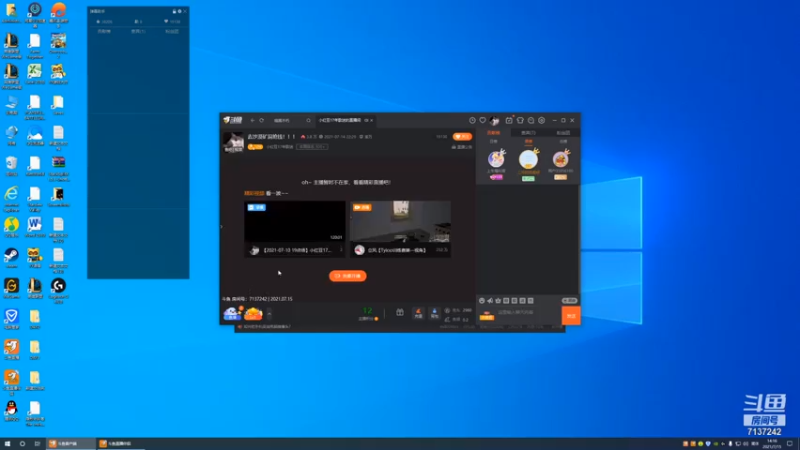Click the orange send button

tap(571, 316)
